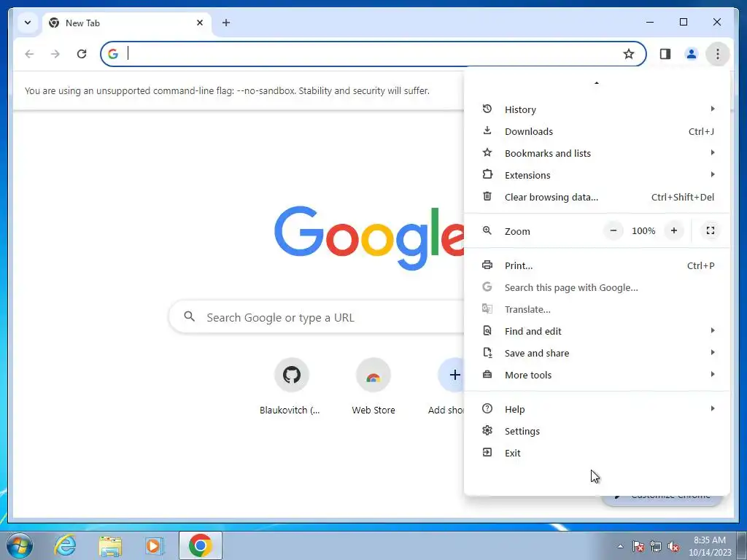Click the More tools toolbox icon
The height and width of the screenshot is (560, 747).
[487, 374]
